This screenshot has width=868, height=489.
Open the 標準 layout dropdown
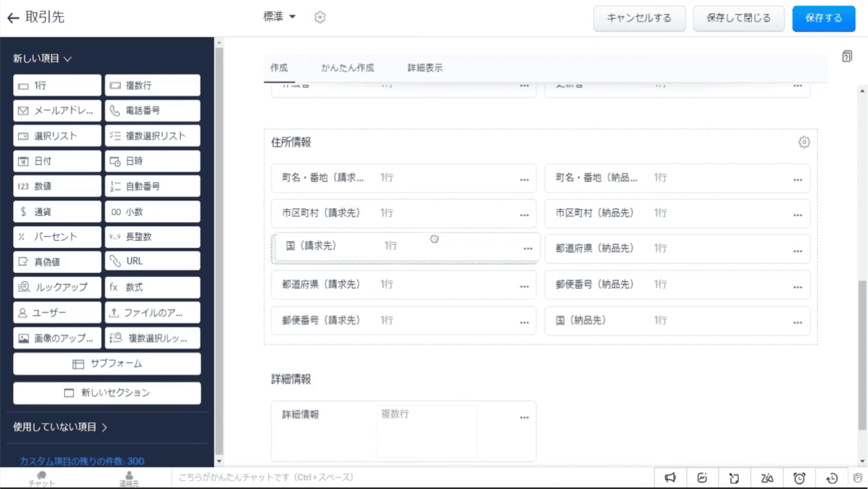pos(279,17)
